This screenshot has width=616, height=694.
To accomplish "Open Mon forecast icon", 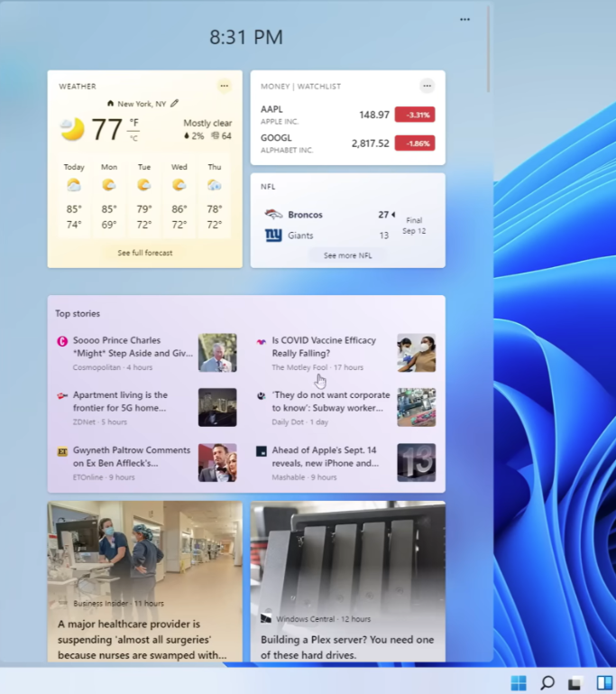I will coord(109,185).
